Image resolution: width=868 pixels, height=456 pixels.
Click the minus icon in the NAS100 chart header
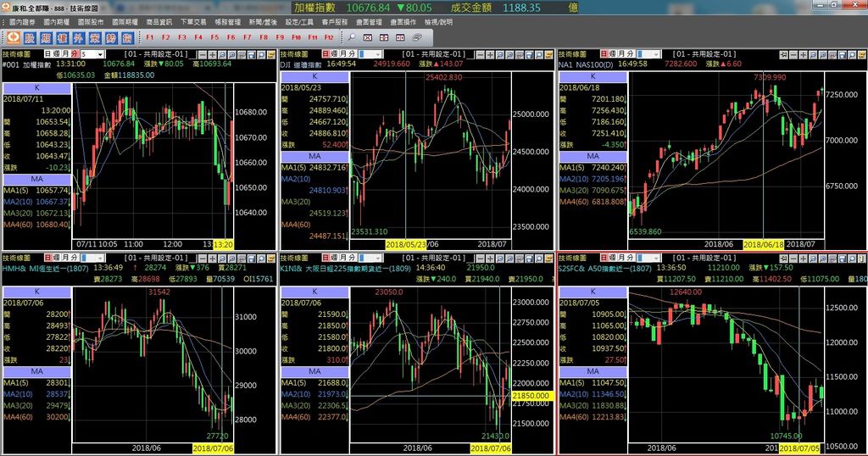click(x=793, y=55)
